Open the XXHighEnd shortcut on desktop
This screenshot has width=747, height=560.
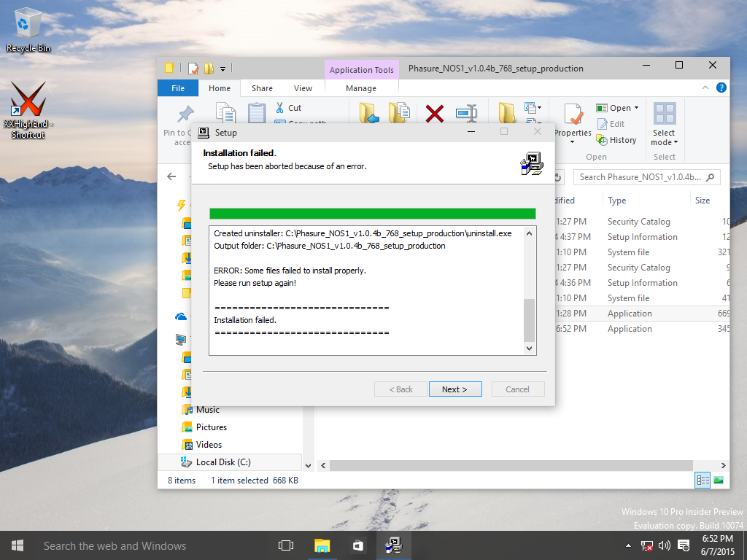pos(28,111)
